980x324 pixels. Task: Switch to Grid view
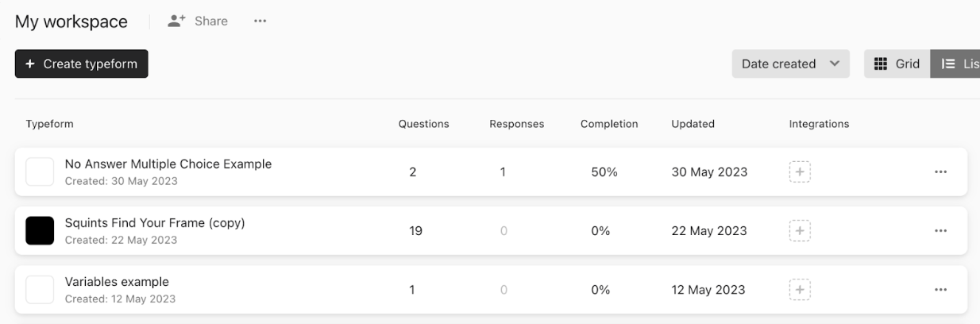click(897, 64)
